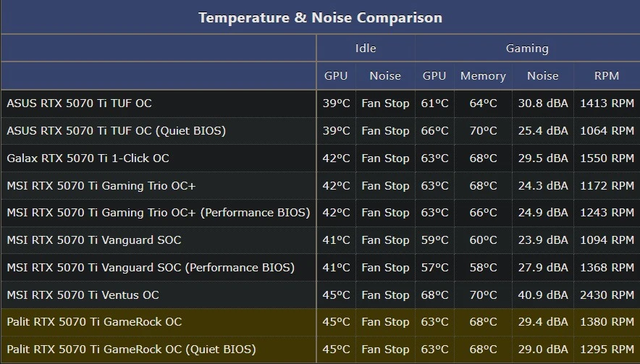Click the 40.9 dBA noise value

click(543, 295)
